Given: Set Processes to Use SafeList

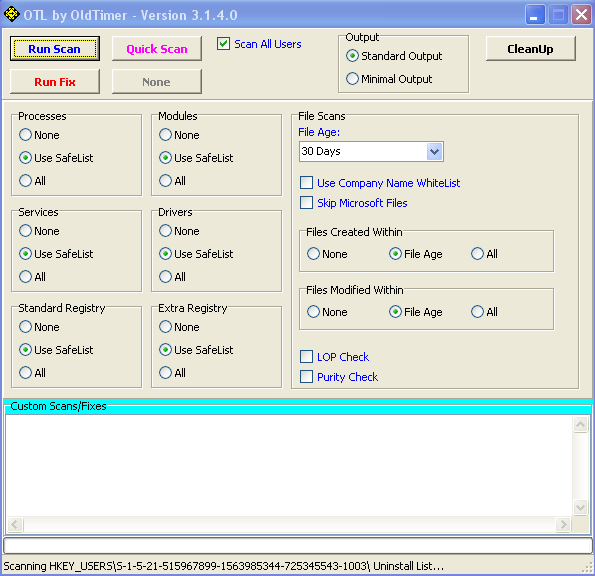Looking at the screenshot, I should tap(25, 157).
